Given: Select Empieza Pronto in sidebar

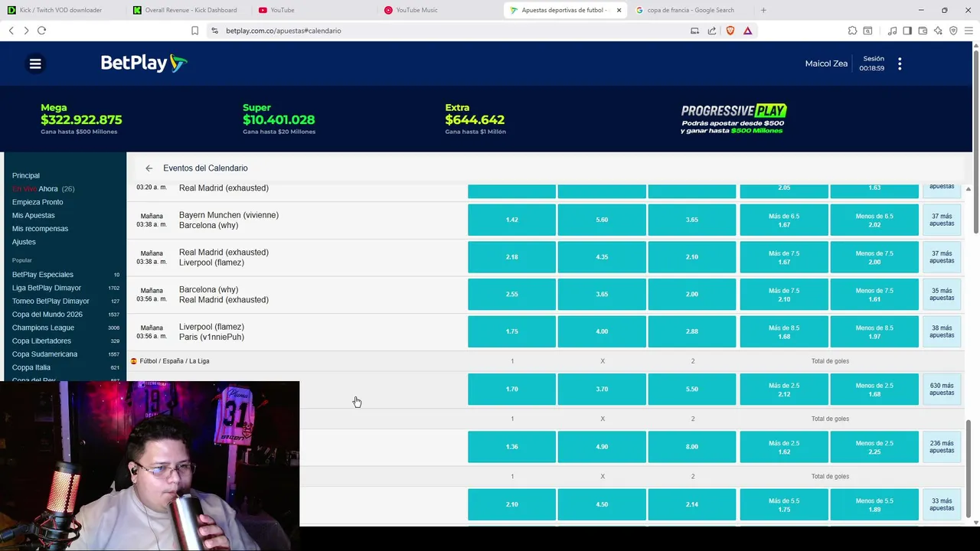Looking at the screenshot, I should coord(38,202).
